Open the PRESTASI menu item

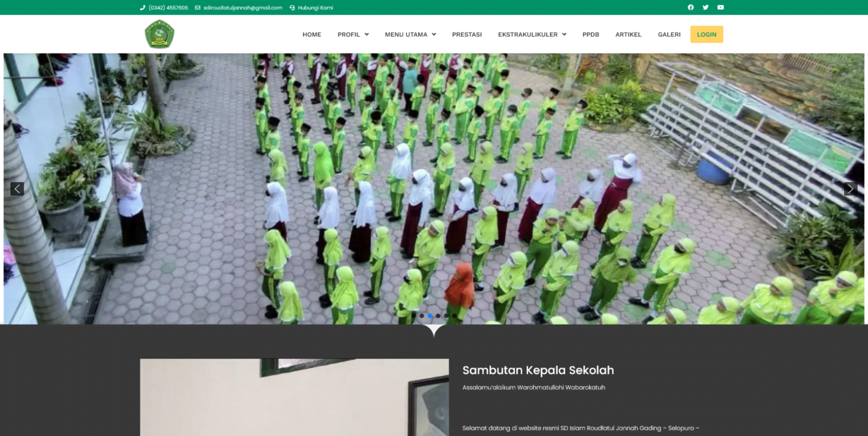click(x=467, y=35)
